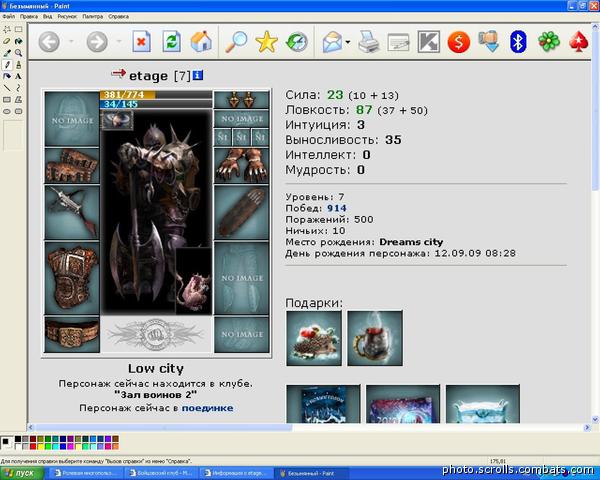
Task: Click the horizontal scrollbar right arrow
Action: tap(587, 427)
